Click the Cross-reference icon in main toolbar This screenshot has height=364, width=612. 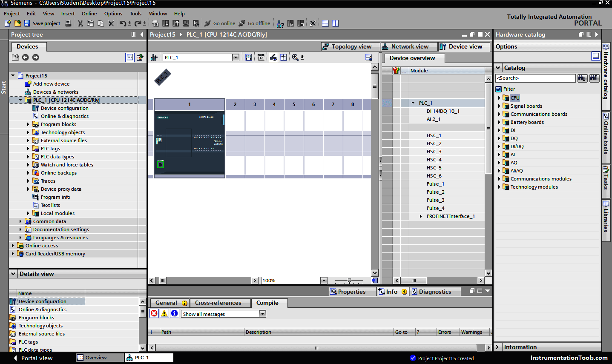coord(313,23)
